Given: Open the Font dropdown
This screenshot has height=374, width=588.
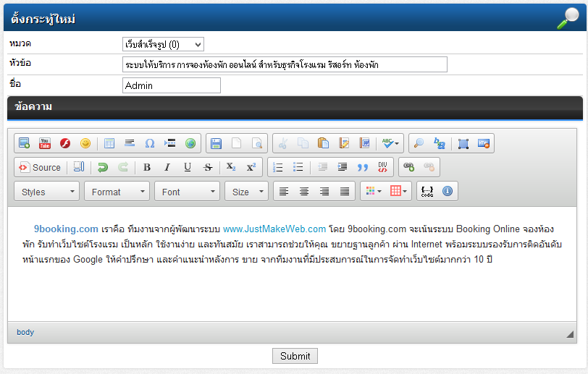Looking at the screenshot, I should [187, 192].
